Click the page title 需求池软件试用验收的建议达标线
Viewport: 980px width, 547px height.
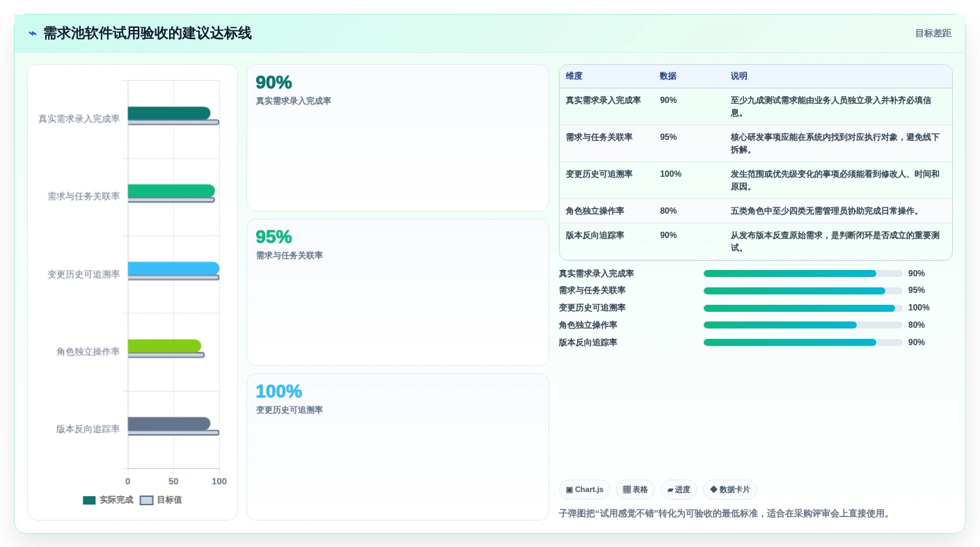click(x=148, y=33)
